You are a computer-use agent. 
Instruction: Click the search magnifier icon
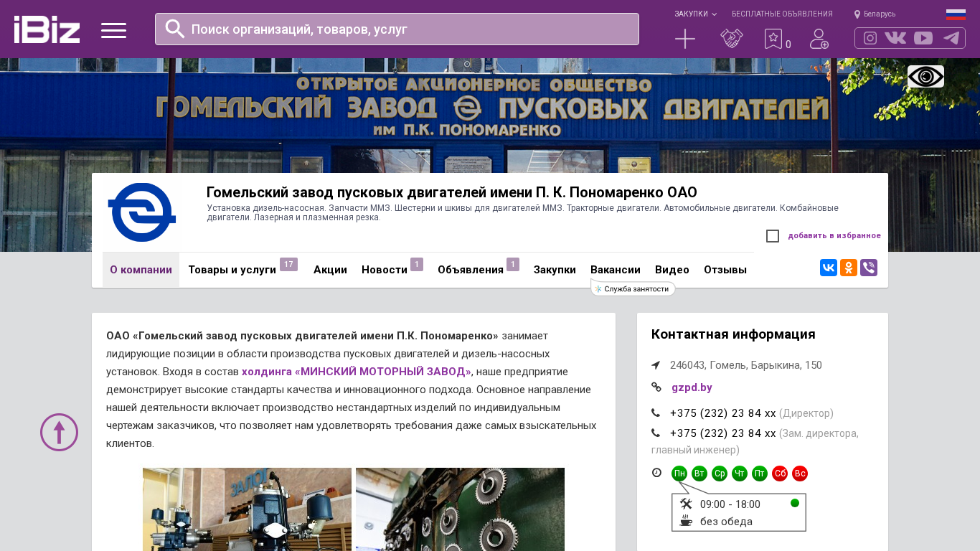[175, 29]
